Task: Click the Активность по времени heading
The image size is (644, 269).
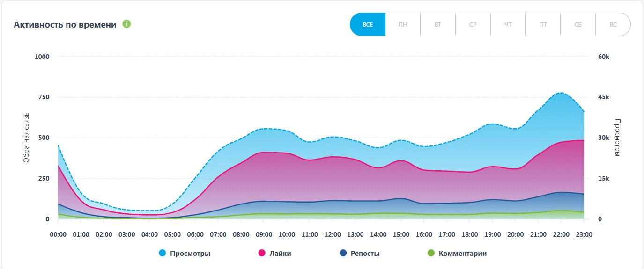Action: pos(65,25)
